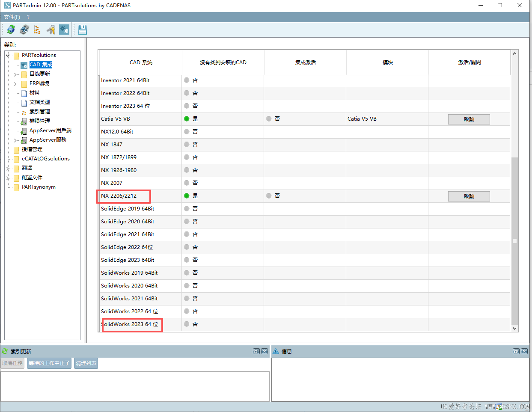Float the 索引更新 panel using its undock icon
This screenshot has width=532, height=412.
[256, 351]
